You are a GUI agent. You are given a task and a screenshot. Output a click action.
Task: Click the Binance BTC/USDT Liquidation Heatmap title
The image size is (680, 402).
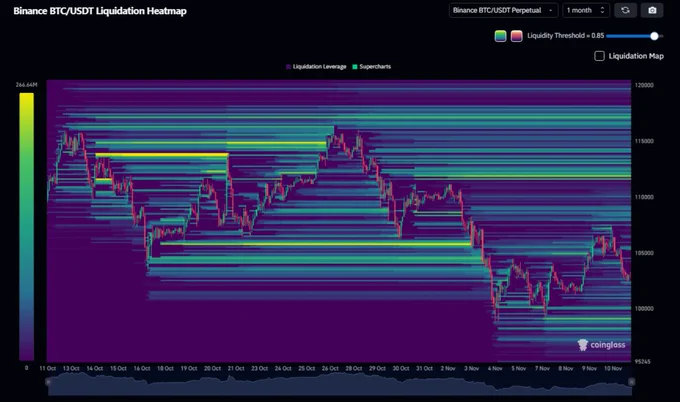(100, 11)
